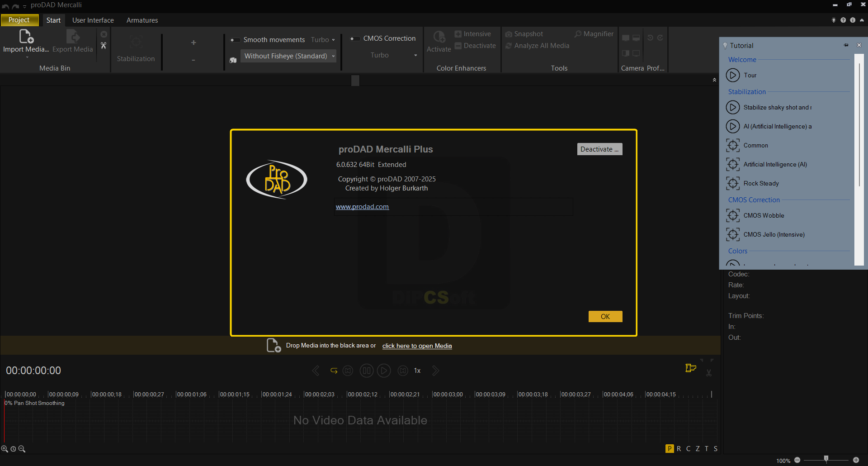Viewport: 868px width, 466px height.
Task: Click the question mark help icon
Action: point(843,20)
